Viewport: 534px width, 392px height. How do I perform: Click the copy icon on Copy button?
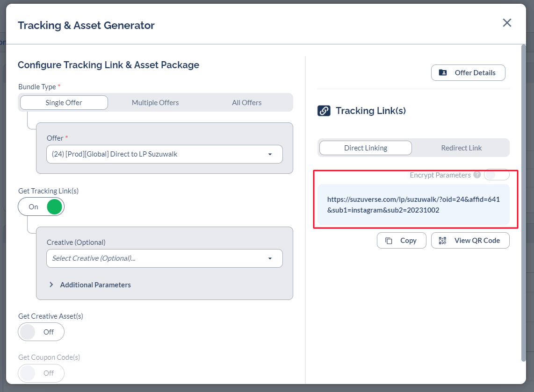(389, 241)
